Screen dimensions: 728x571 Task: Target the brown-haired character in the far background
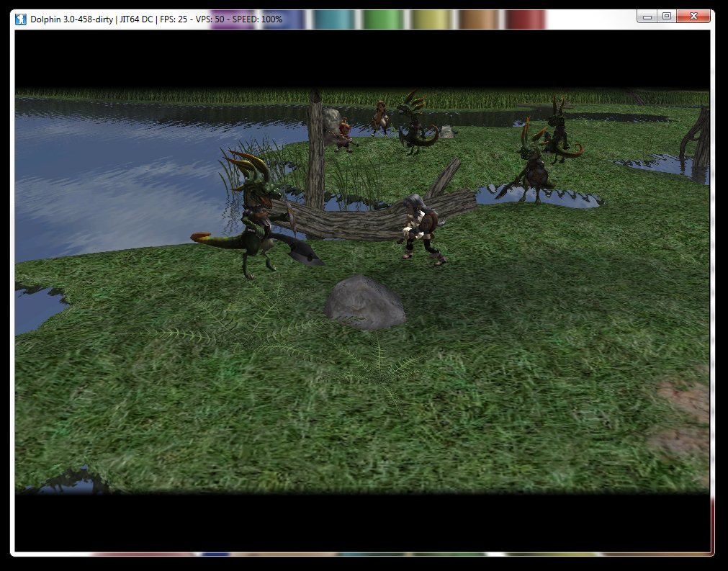coord(380,116)
